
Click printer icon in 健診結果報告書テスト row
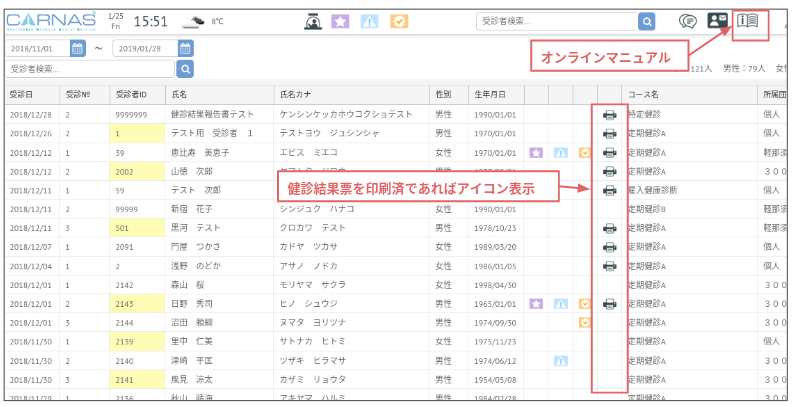pos(610,115)
